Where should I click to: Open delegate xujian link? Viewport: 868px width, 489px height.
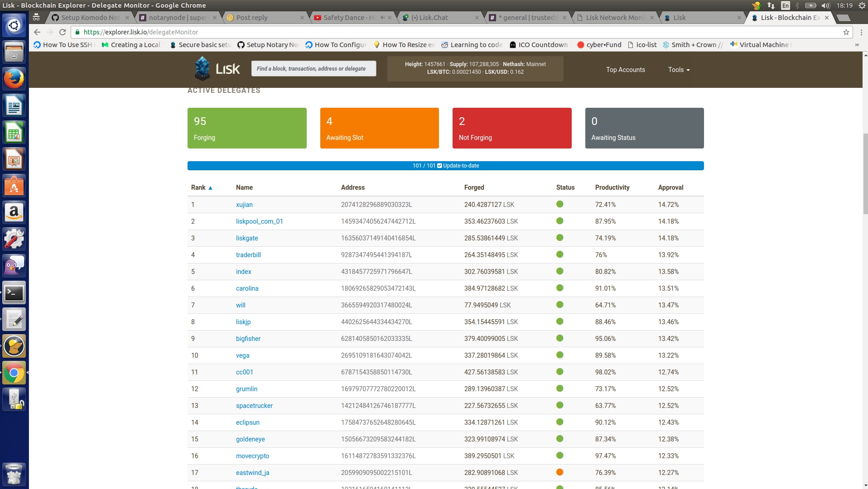pos(244,205)
